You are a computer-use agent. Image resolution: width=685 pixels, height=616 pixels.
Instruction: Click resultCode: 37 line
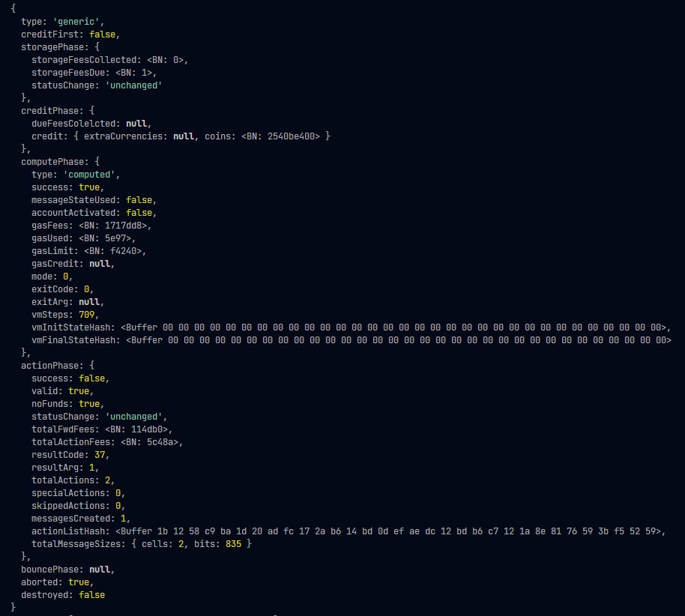[x=70, y=455]
